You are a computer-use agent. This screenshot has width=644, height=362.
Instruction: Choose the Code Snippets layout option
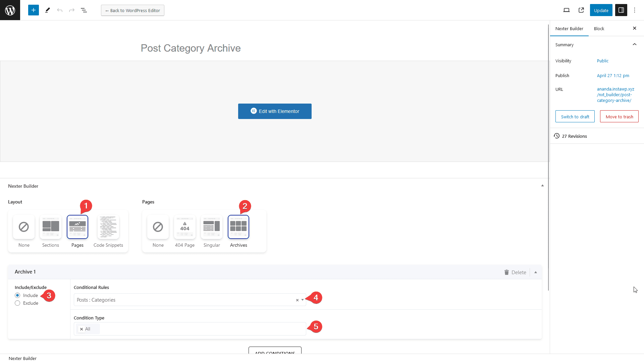pyautogui.click(x=108, y=231)
